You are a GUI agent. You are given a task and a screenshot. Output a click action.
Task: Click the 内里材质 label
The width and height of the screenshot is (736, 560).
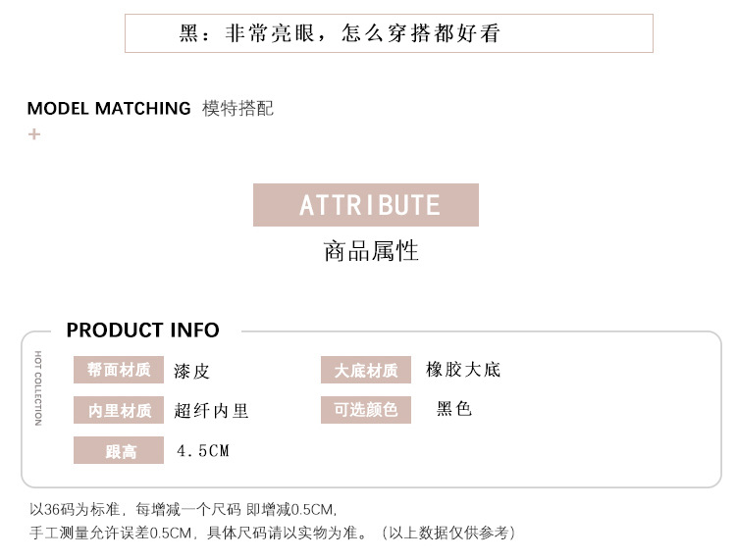(119, 410)
